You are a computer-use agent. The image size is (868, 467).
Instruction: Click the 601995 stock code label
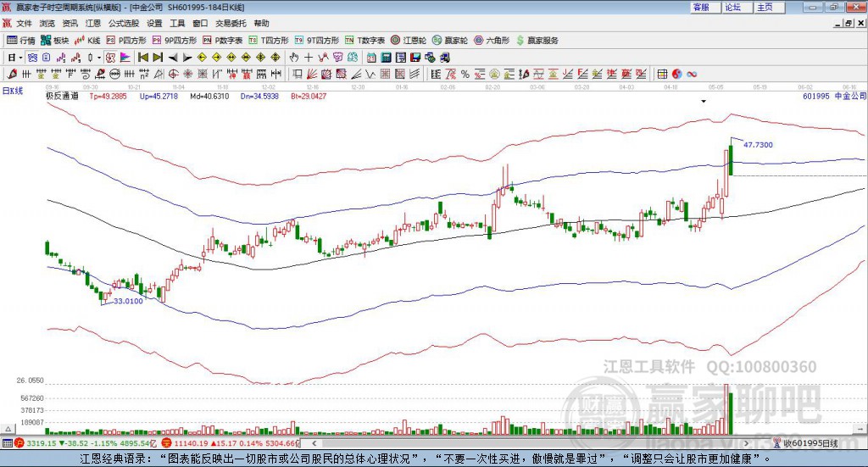[x=816, y=97]
